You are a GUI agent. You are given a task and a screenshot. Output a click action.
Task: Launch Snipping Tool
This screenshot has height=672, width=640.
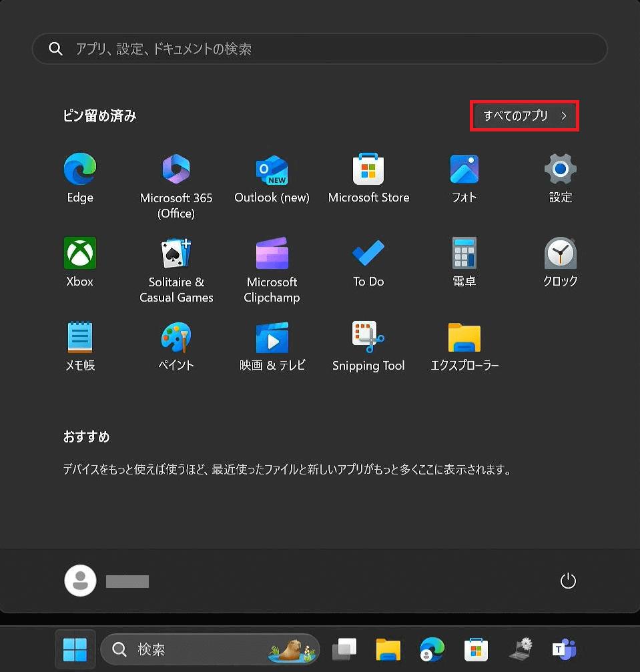(x=368, y=346)
